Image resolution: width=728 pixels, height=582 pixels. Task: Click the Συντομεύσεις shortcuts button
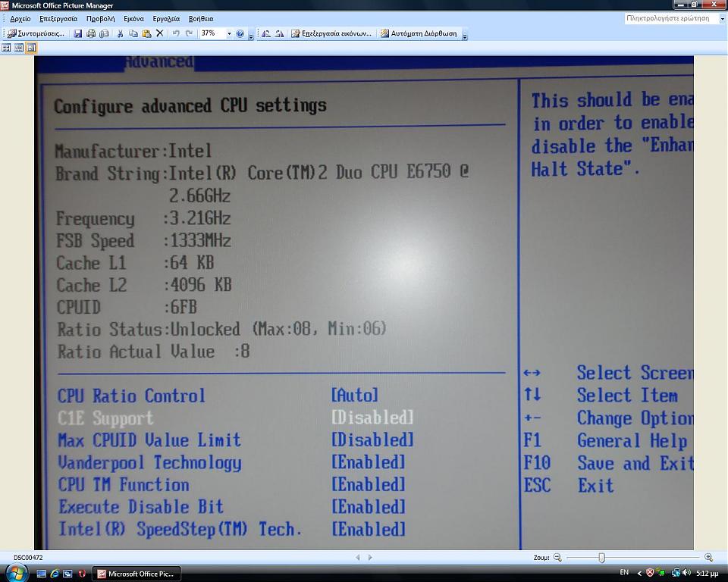pyautogui.click(x=36, y=33)
